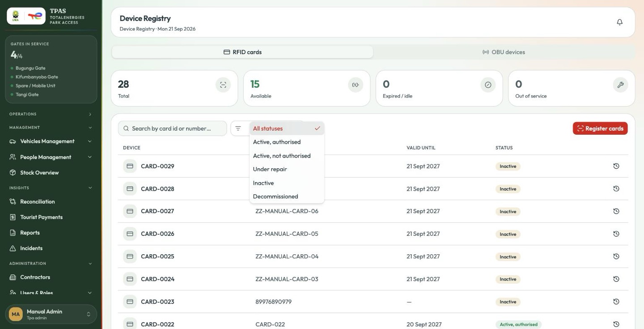Select All statuses option
The width and height of the screenshot is (644, 329).
pos(287,128)
